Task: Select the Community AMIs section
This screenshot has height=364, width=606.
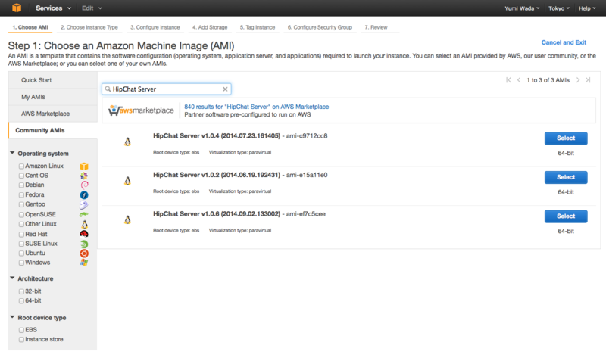Action: (x=53, y=130)
